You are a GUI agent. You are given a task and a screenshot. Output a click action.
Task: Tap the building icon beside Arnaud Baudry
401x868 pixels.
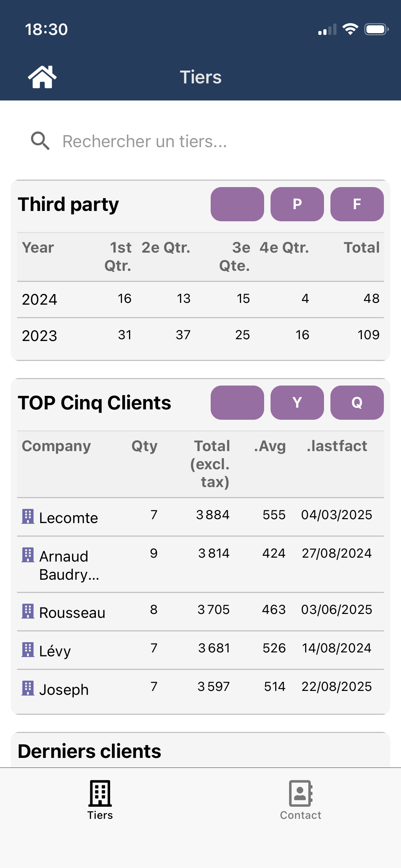click(x=28, y=555)
